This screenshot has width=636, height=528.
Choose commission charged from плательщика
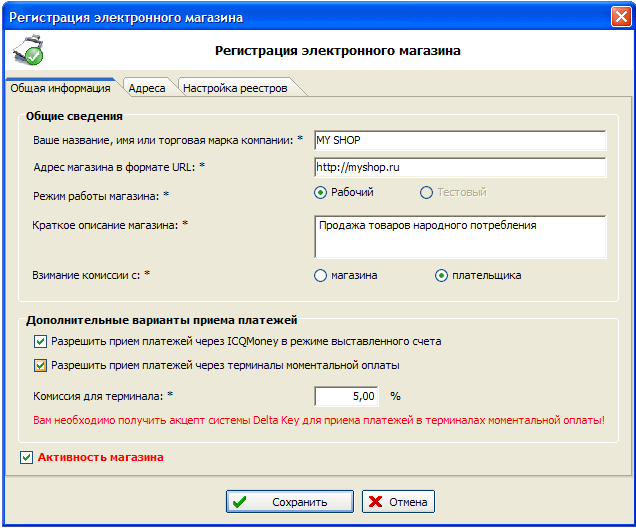coord(441,275)
